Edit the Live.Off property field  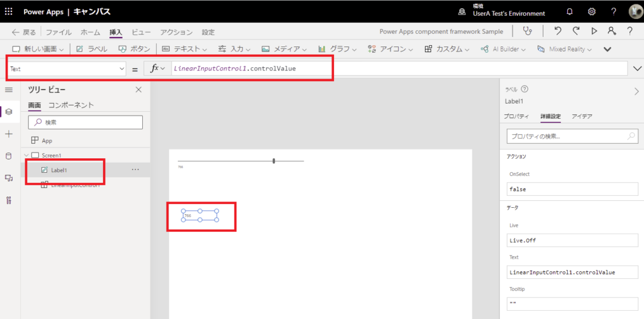pyautogui.click(x=572, y=241)
